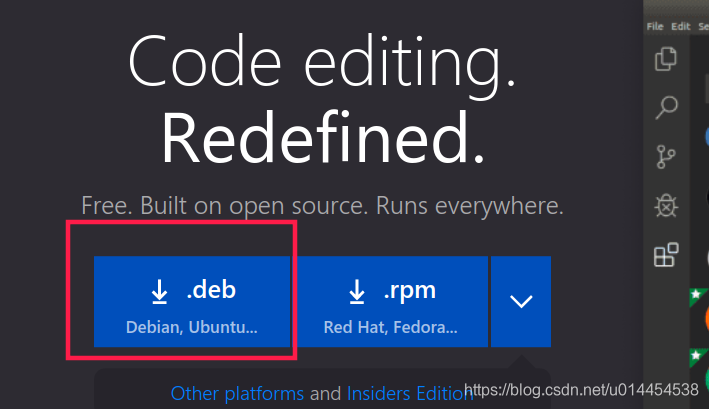Open the File menu in editor screenshot
The image size is (709, 409).
pos(655,27)
